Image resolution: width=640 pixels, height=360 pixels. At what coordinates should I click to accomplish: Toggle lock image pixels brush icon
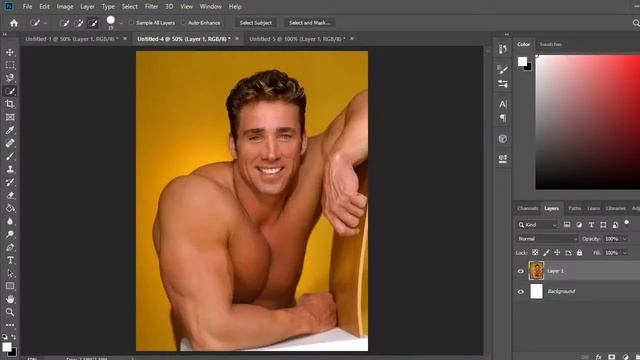click(546, 253)
